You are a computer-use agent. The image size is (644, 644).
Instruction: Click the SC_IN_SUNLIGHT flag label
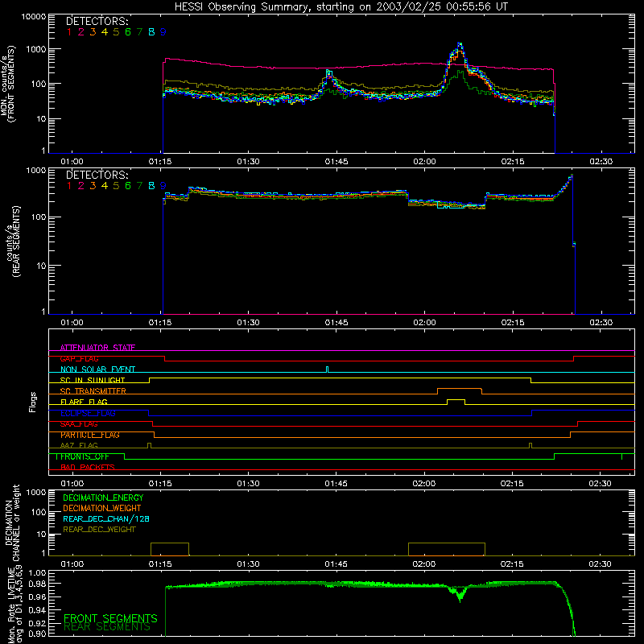coord(93,380)
